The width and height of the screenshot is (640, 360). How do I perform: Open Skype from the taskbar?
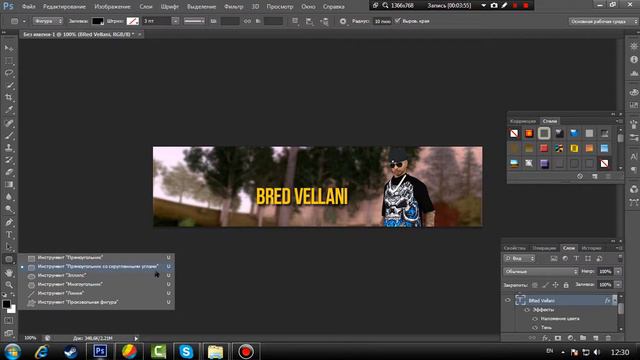[186, 351]
